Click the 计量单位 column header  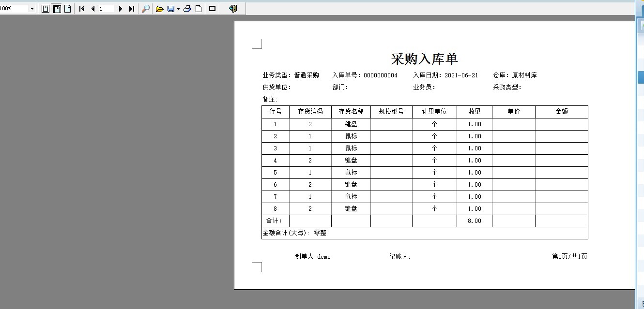click(x=434, y=112)
